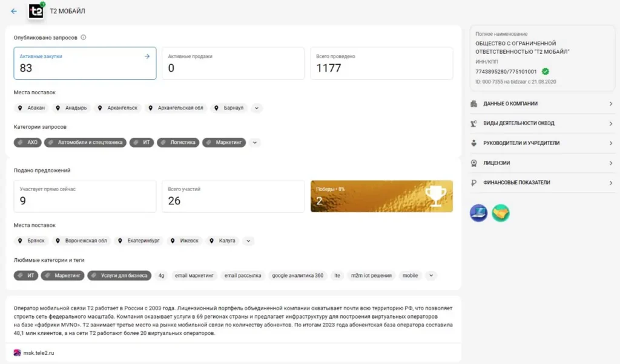The image size is (620, 364).
Task: Expand more delivery places after Барнаул
Action: (256, 108)
